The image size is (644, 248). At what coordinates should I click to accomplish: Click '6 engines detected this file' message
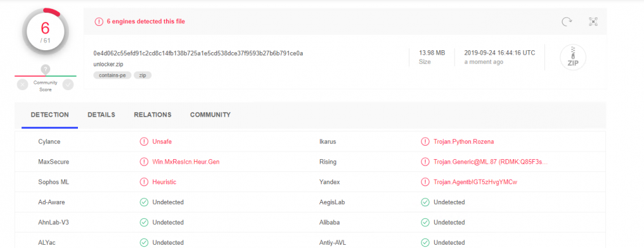[146, 22]
